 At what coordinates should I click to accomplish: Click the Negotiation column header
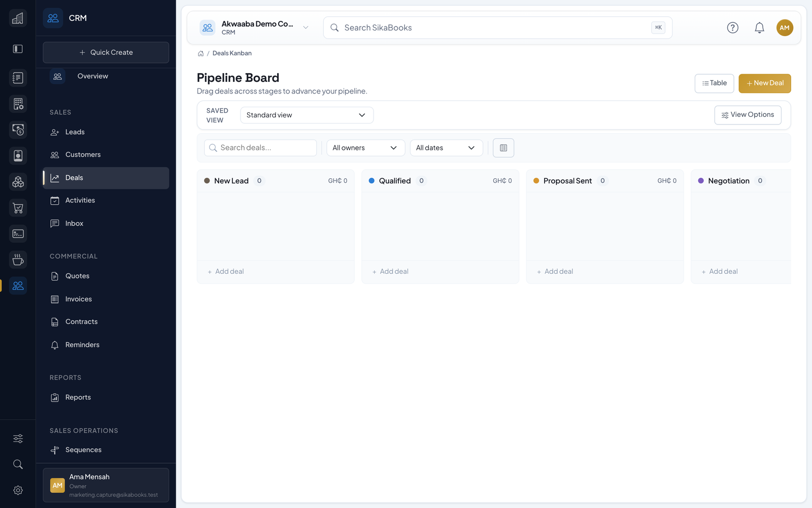741,181
